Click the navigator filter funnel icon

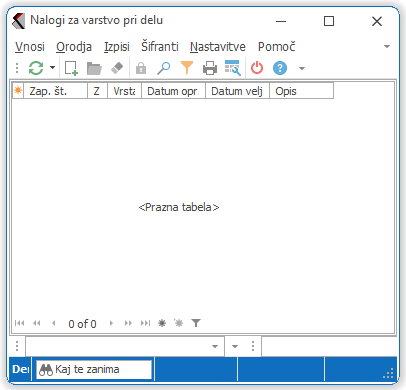[196, 323]
